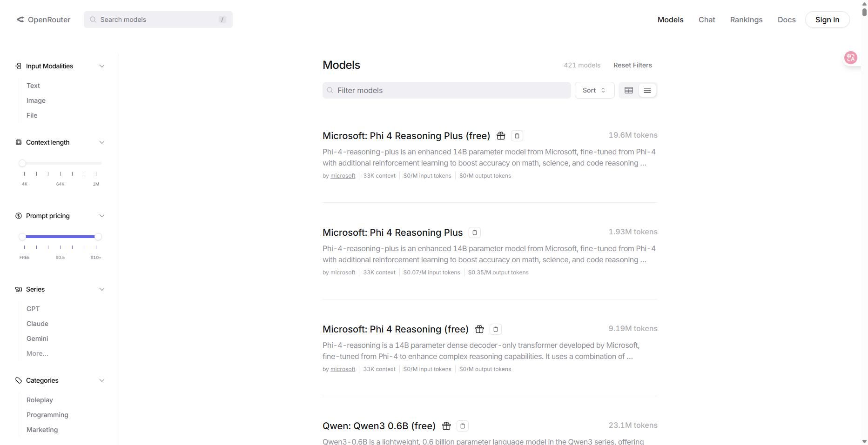
Task: Open the Sort dropdown
Action: coord(595,90)
